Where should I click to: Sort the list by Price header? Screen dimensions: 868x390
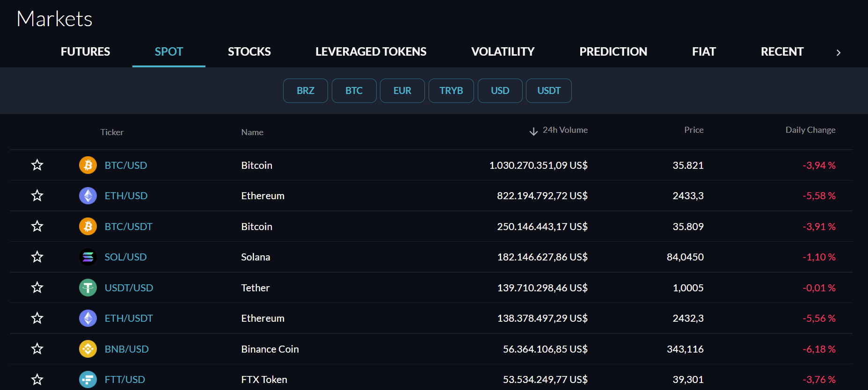[693, 130]
